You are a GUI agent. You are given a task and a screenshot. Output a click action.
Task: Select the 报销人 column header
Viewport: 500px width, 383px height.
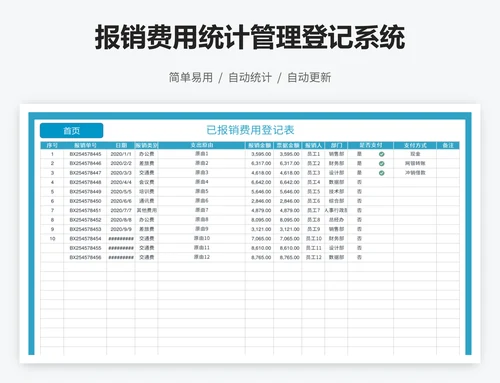(313, 145)
